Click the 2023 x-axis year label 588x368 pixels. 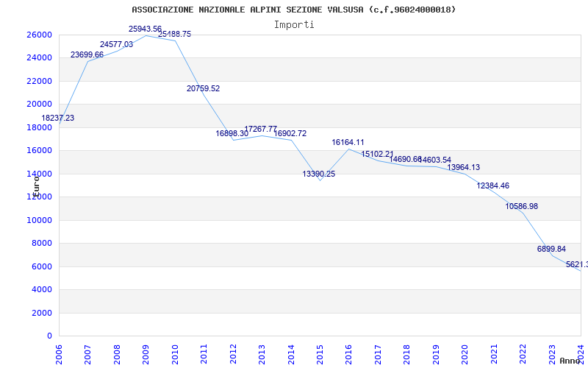tap(552, 354)
